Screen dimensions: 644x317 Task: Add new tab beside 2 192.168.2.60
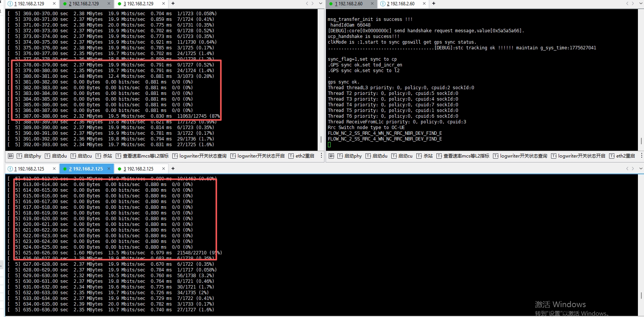(434, 3)
